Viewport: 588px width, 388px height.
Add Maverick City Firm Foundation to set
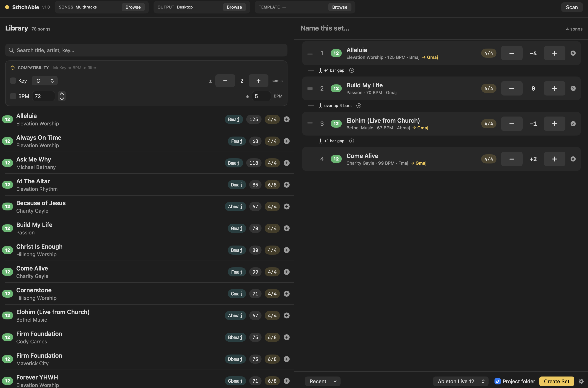click(286, 359)
